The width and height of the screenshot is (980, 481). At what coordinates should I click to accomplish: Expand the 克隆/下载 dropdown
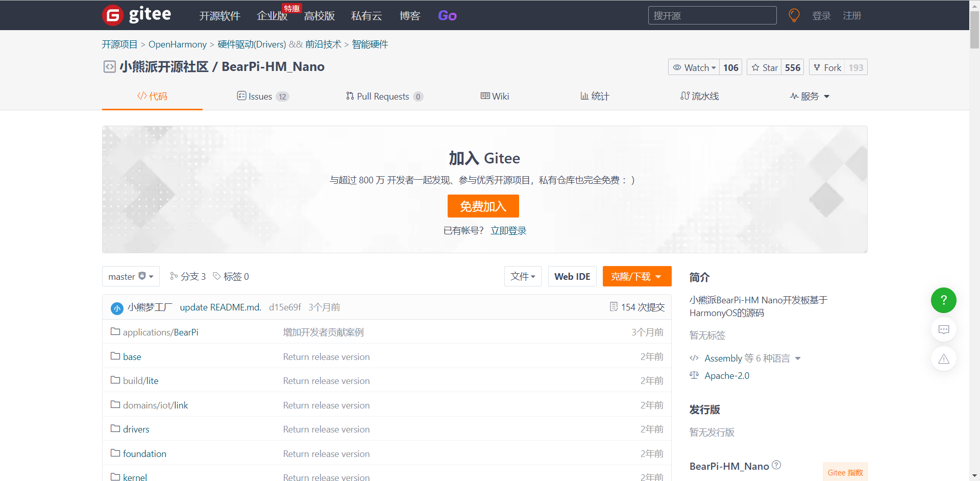[x=637, y=276]
